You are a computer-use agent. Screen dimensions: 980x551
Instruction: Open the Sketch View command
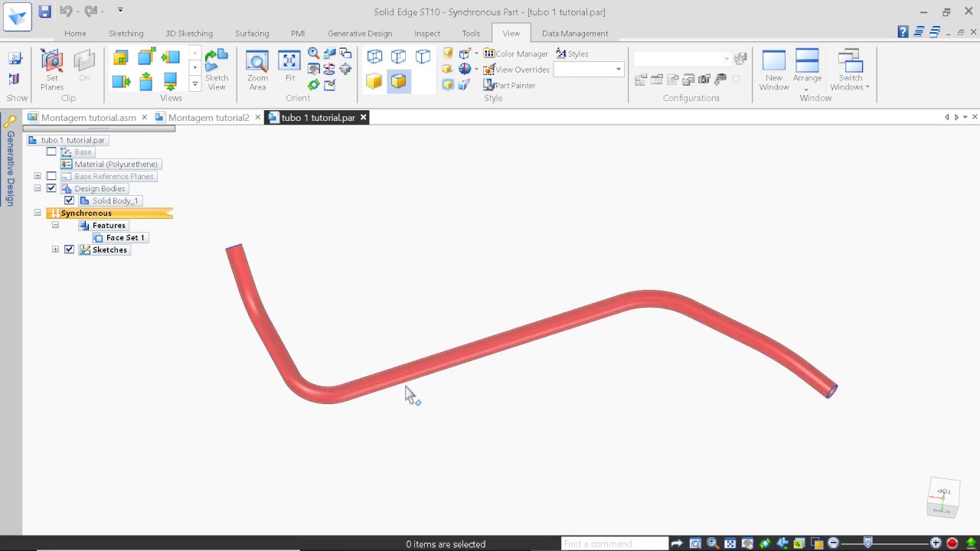217,70
